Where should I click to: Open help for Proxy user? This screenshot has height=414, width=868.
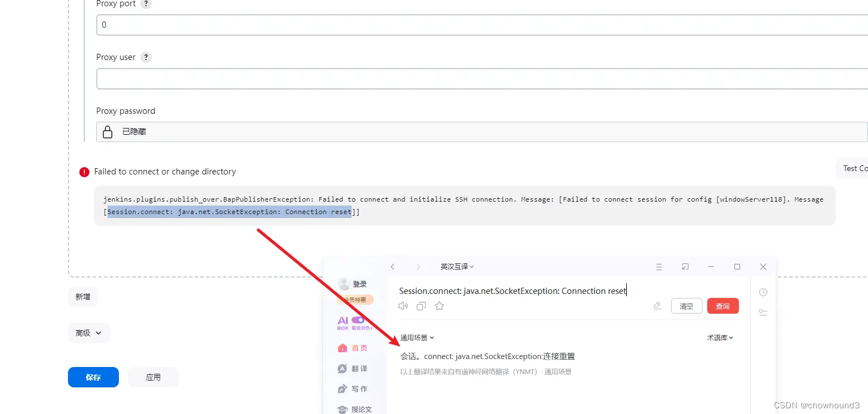pos(146,57)
